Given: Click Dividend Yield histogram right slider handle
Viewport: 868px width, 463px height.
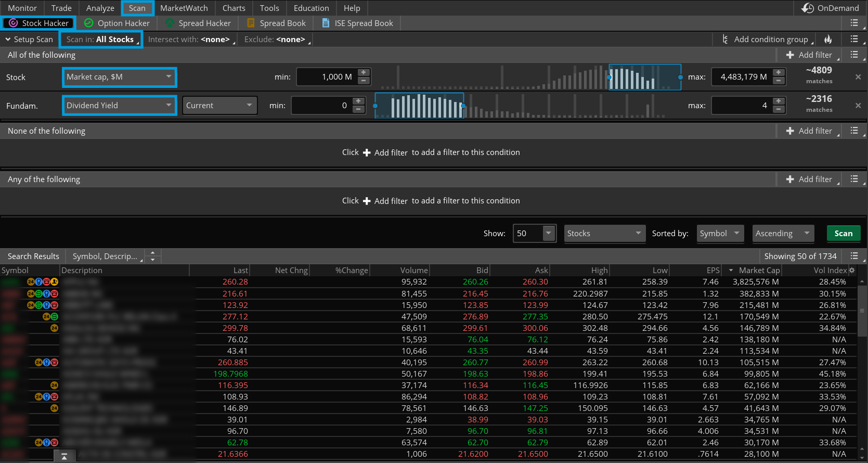Looking at the screenshot, I should coord(463,106).
